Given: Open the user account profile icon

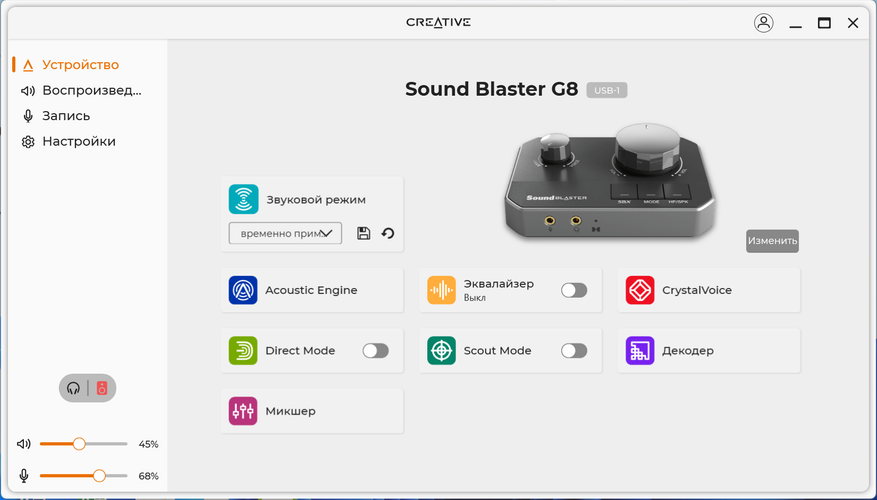Looking at the screenshot, I should [x=763, y=22].
